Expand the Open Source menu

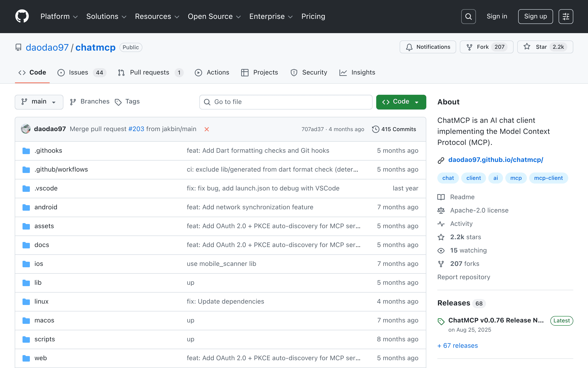214,16
